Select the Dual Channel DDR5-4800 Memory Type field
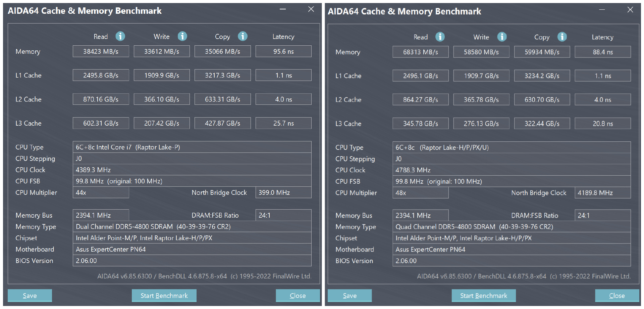The height and width of the screenshot is (309, 644). (192, 227)
